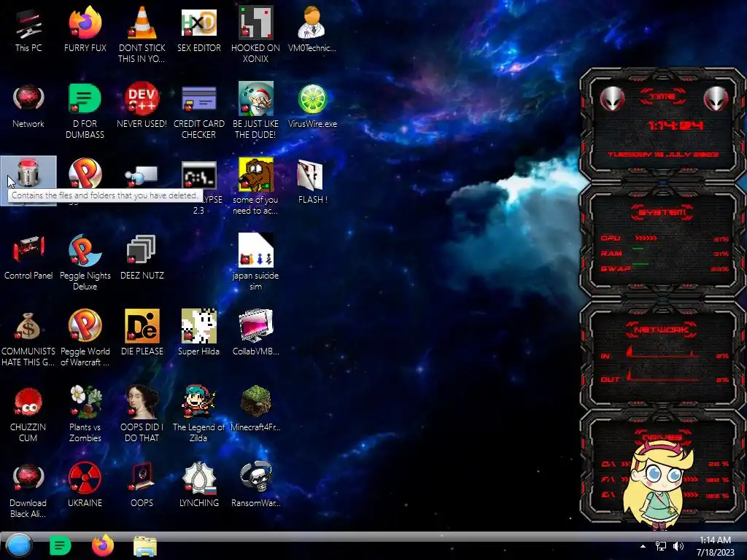Open the green chat app pinned on taskbar
The width and height of the screenshot is (747, 560).
(60, 545)
